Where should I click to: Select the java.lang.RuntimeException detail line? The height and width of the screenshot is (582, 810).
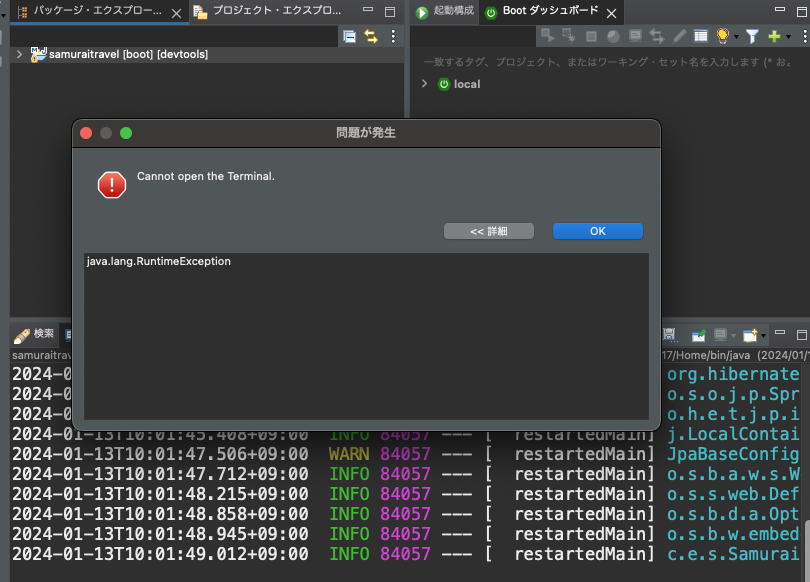point(159,262)
